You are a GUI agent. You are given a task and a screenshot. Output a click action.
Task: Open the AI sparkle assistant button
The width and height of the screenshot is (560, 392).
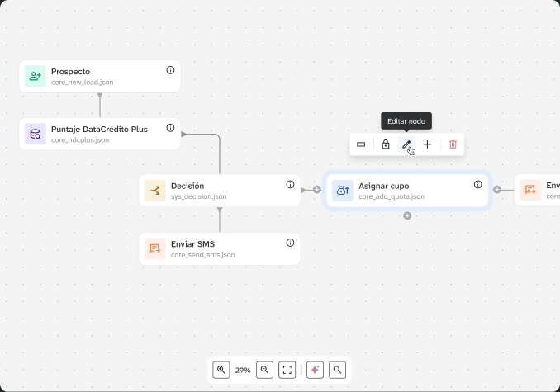point(315,370)
